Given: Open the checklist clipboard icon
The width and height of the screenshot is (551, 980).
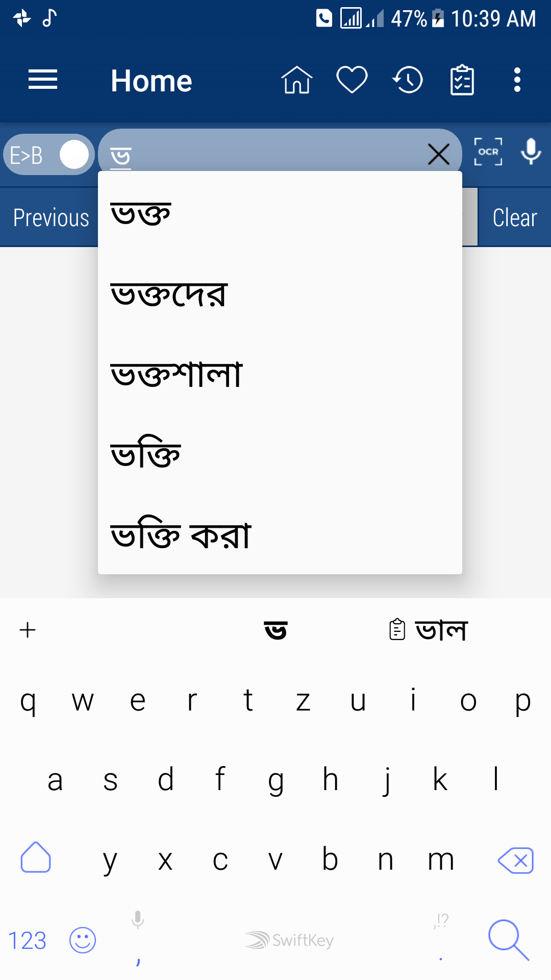Looking at the screenshot, I should (462, 80).
